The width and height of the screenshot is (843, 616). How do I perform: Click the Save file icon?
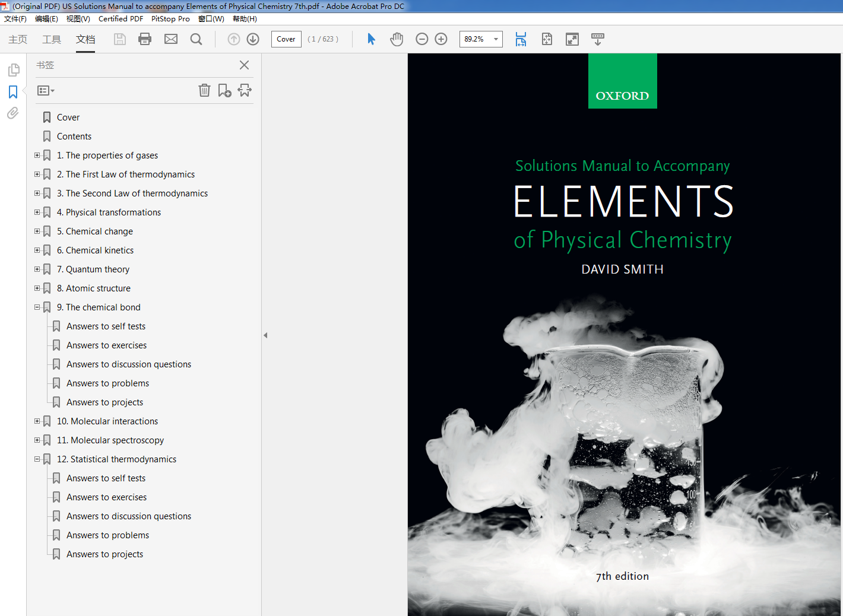click(x=120, y=39)
